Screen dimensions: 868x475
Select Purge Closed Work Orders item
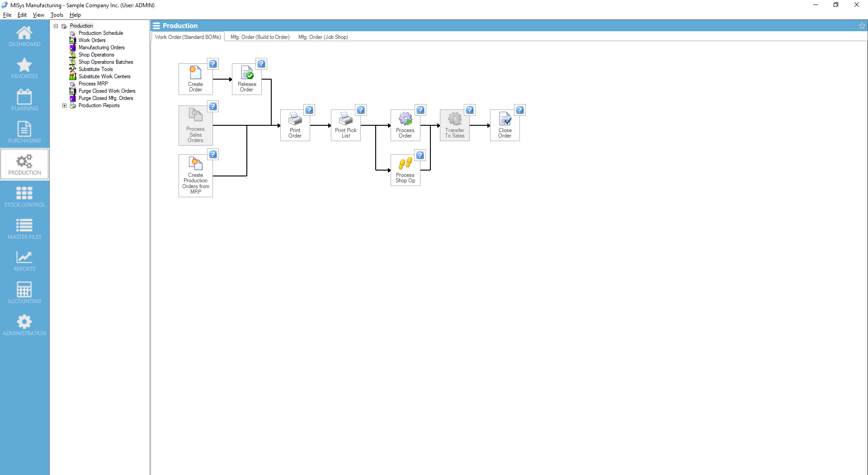pos(107,91)
